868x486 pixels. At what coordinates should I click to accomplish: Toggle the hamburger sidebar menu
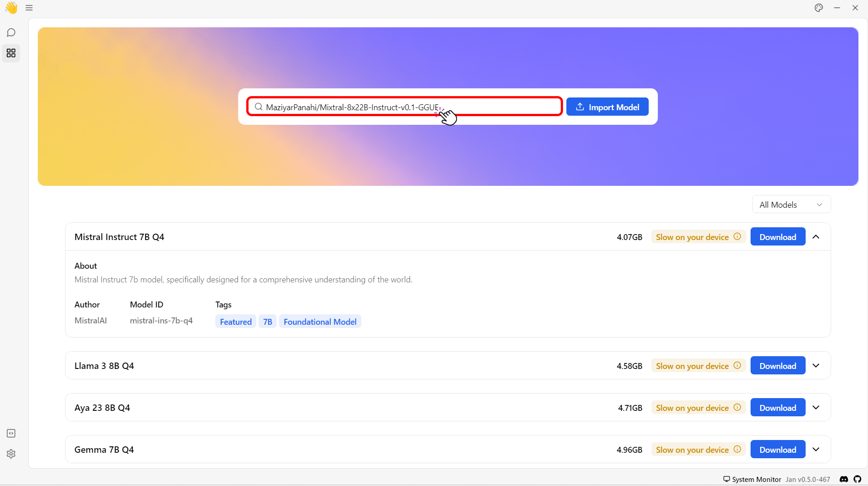coord(29,8)
